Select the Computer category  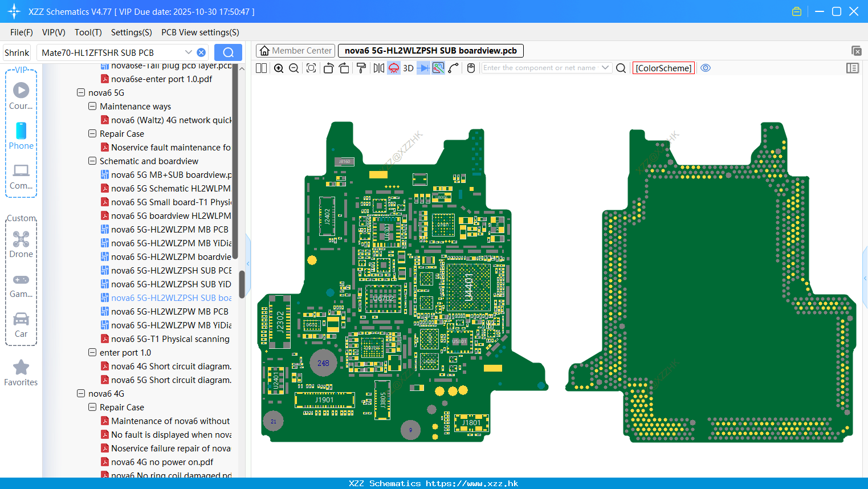(x=21, y=177)
